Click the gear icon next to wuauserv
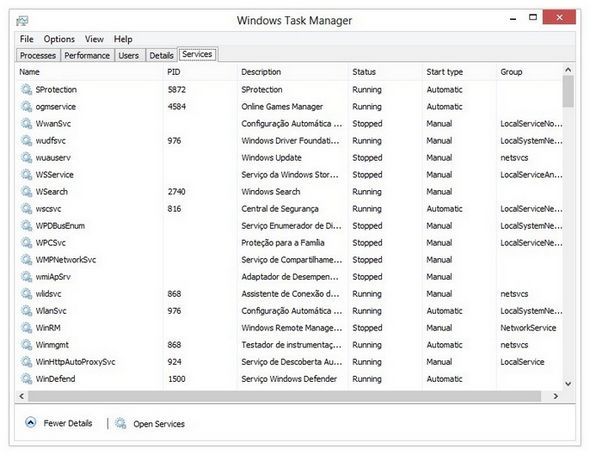 [26, 158]
